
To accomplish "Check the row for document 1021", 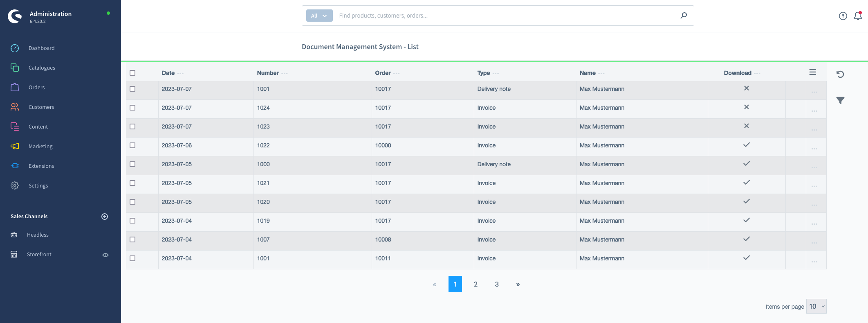I will pos(132,183).
